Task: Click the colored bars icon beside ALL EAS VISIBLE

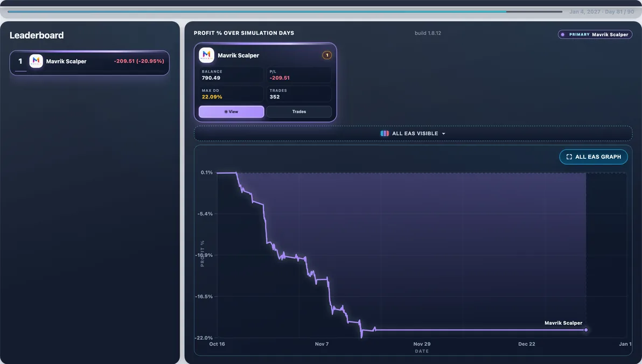Action: [x=385, y=134]
